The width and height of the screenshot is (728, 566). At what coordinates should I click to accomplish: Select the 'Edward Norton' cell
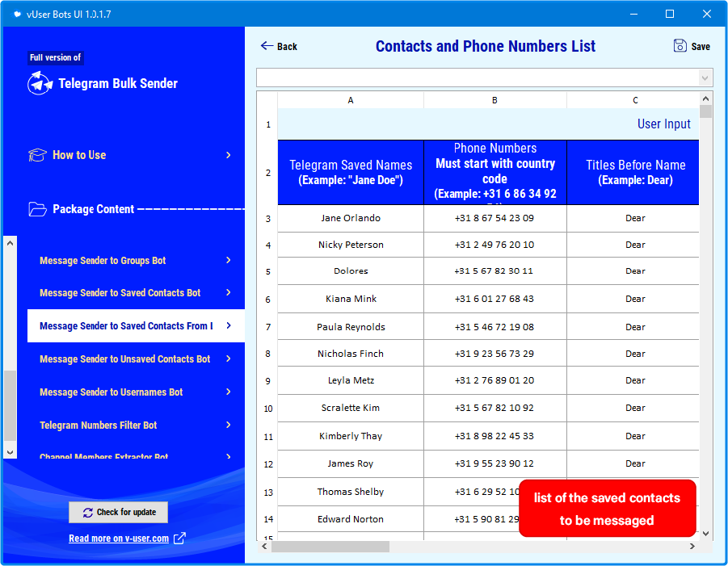pos(351,519)
